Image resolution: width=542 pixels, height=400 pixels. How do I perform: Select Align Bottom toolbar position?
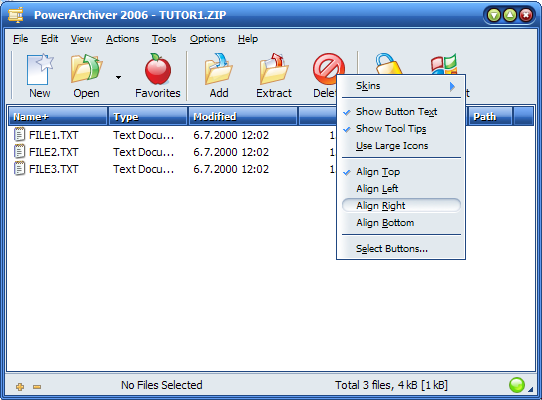pyautogui.click(x=401, y=223)
